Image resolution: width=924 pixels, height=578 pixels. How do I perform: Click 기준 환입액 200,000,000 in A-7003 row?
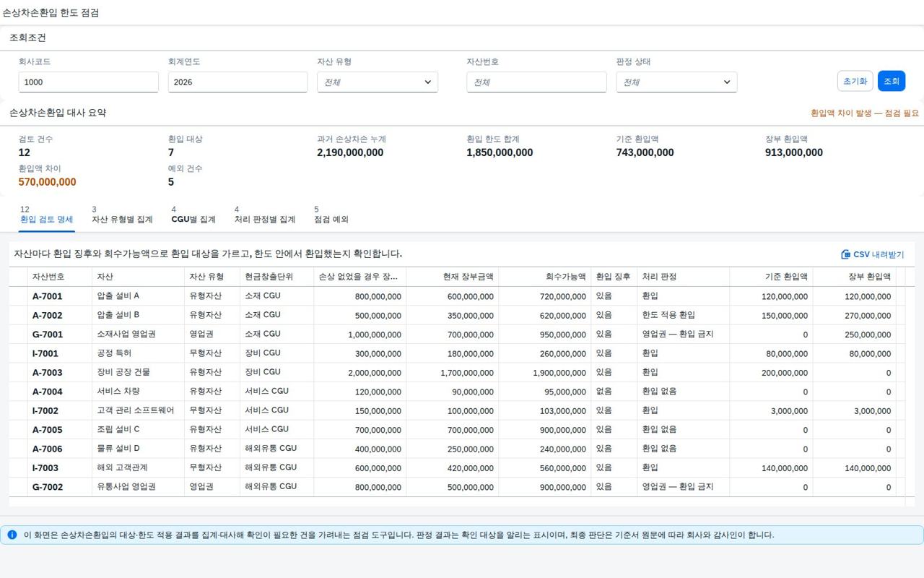pos(785,373)
